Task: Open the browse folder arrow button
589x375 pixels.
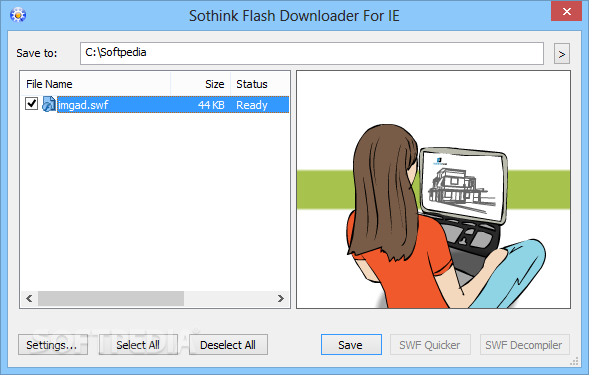Action: [562, 54]
